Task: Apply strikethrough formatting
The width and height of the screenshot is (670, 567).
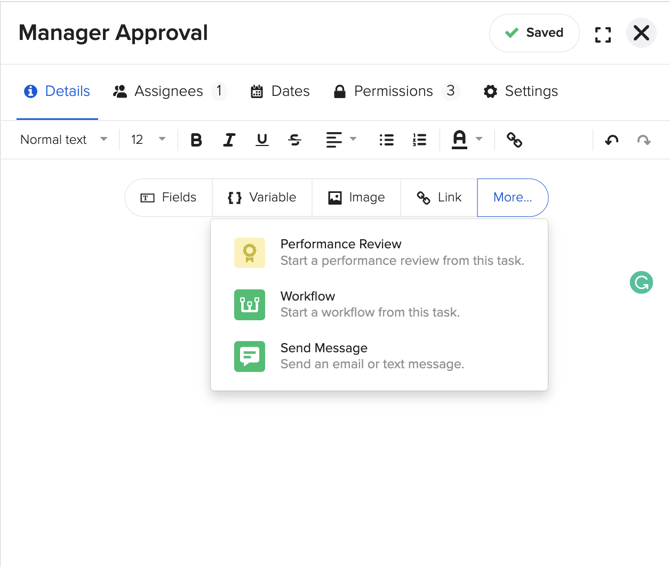Action: (x=295, y=140)
